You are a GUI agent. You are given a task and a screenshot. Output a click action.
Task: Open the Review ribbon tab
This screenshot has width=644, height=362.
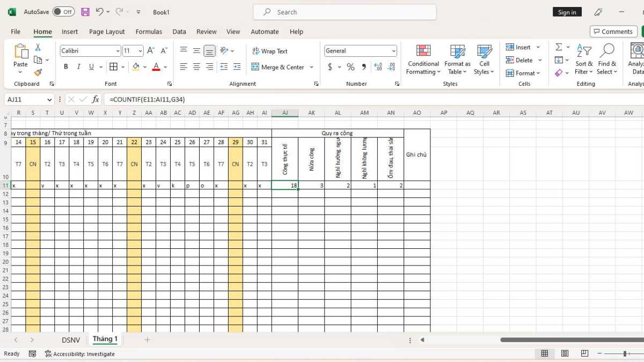[207, 32]
